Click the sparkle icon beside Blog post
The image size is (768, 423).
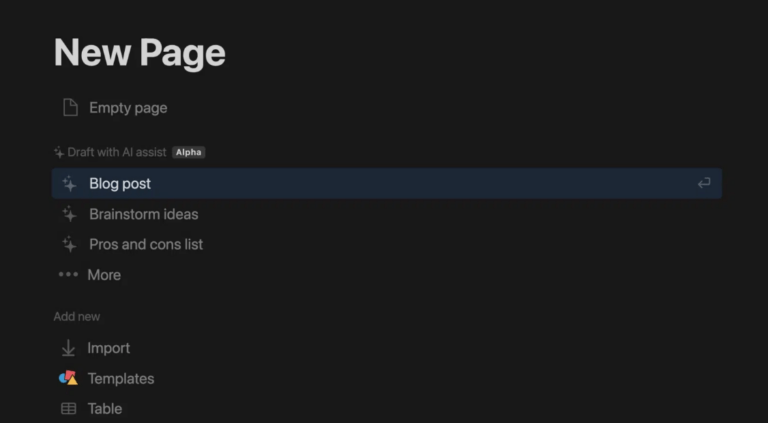click(69, 184)
